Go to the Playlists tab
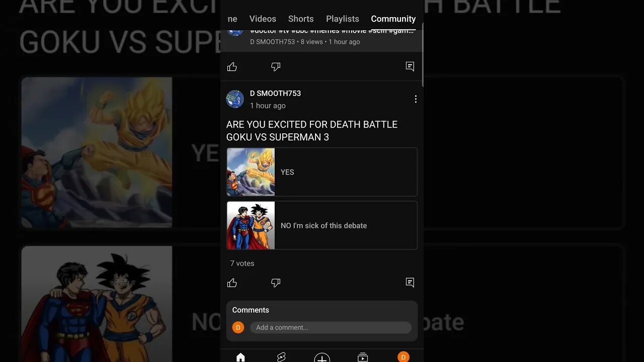Viewport: 644px width, 362px height. [343, 19]
